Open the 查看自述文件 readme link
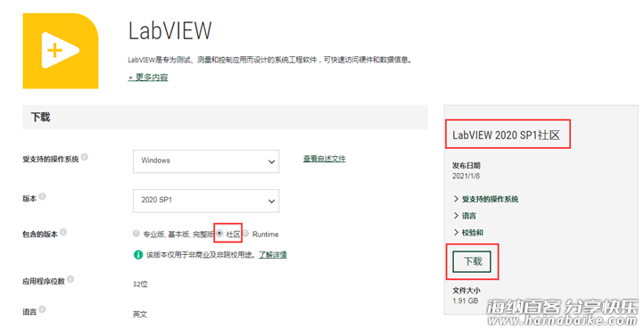644x330 pixels. 325,159
